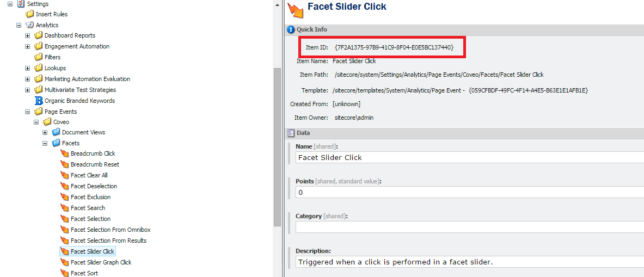Expand the Lookups folder

(28, 68)
